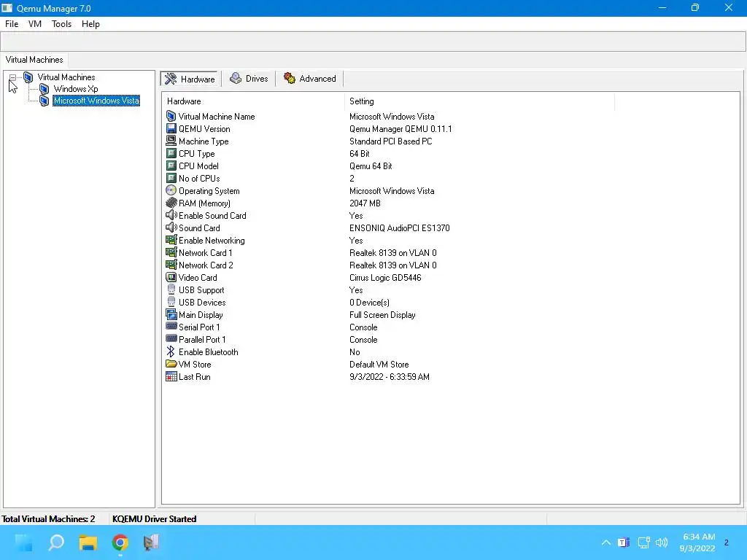Click the 'Qemu Manager QEMU 0.11.1' value
Viewport: 747px width, 560px height.
400,129
